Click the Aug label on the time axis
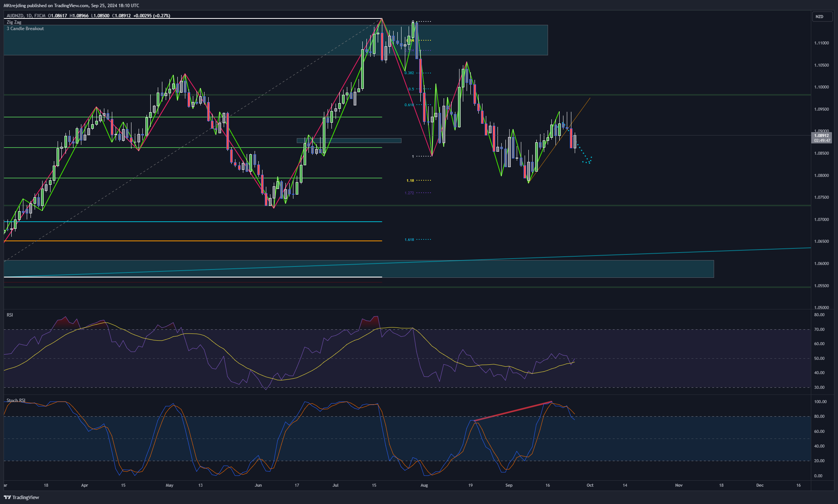Screen dimensions: 838x504 point(424,485)
